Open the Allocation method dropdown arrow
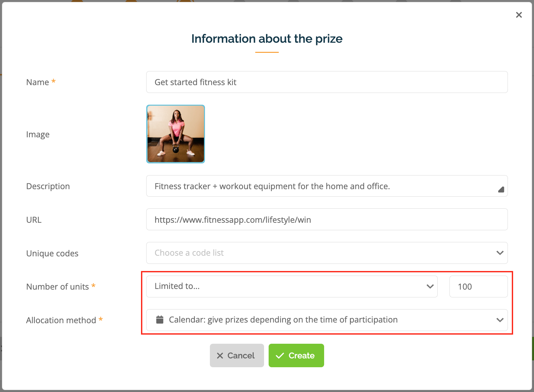Viewport: 534px width, 392px height. coord(500,320)
